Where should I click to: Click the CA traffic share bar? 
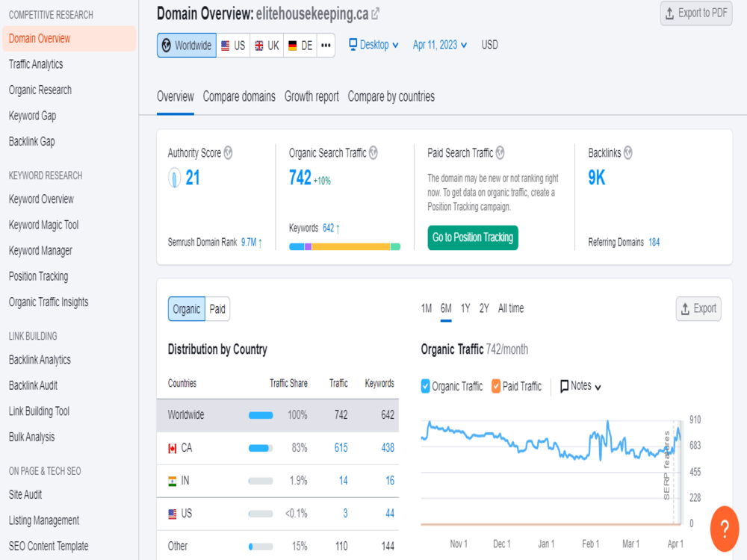coord(261,448)
